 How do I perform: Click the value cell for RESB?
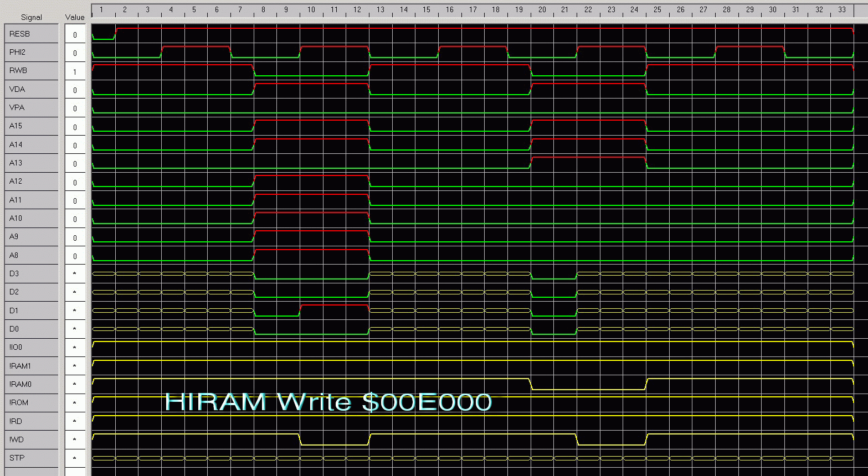tap(75, 35)
